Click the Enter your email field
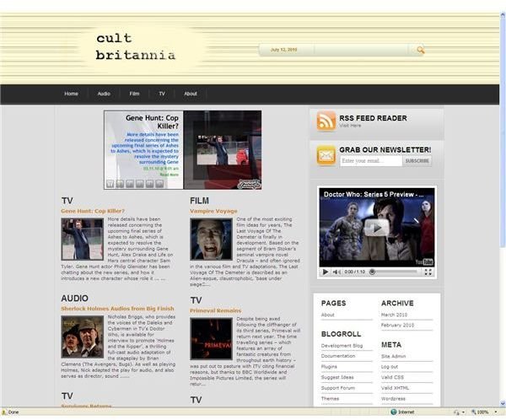This screenshot has width=506, height=420. coord(371,161)
